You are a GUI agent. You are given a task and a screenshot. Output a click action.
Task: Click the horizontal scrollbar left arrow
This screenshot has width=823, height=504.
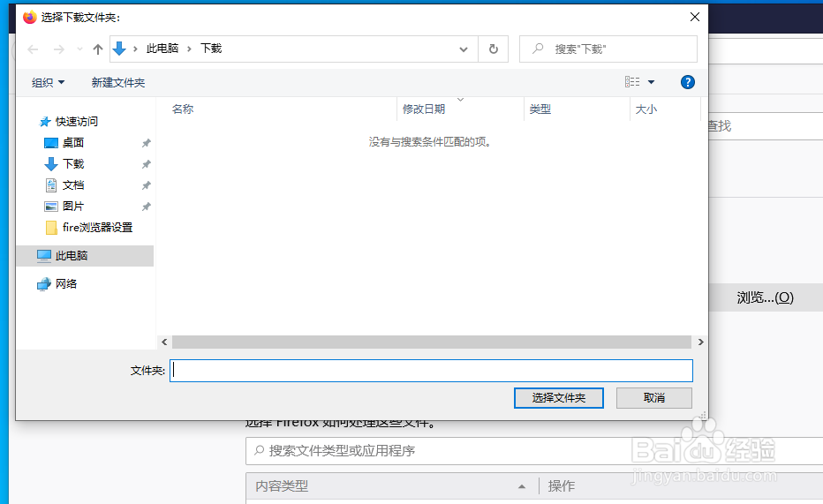[164, 342]
